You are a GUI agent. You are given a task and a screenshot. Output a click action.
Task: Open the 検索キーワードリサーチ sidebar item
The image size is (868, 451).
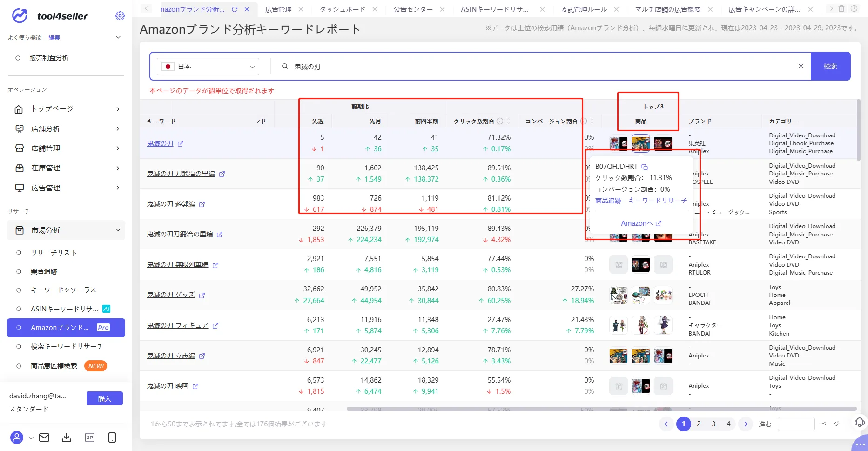pos(67,346)
